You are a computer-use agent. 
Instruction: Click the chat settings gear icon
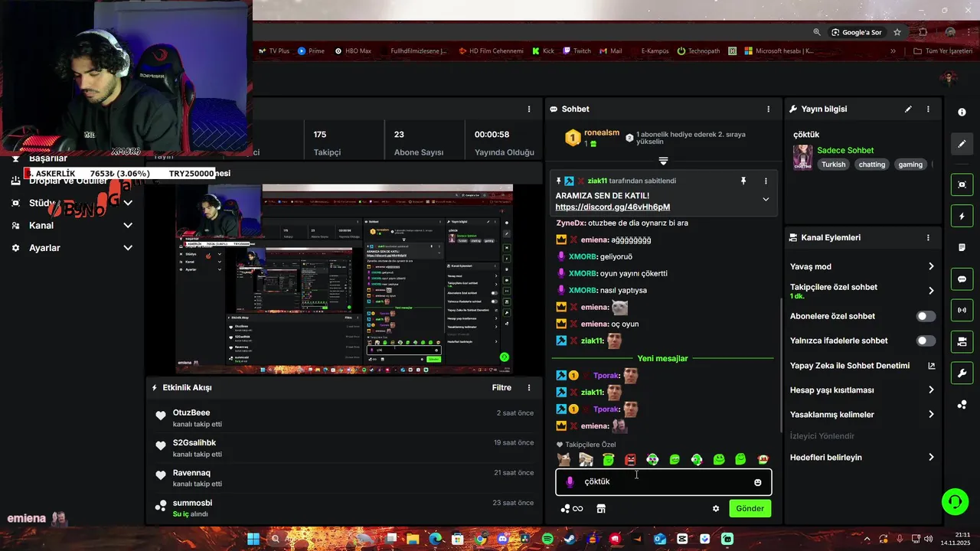[716, 509]
